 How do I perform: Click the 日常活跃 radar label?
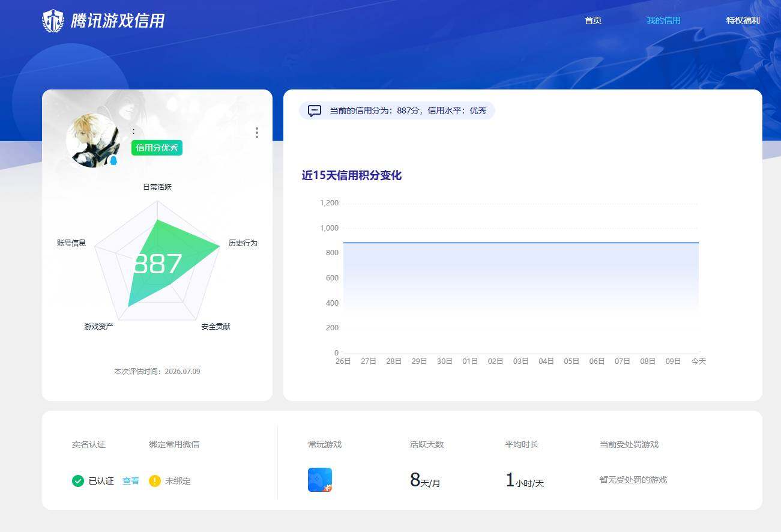pyautogui.click(x=157, y=187)
